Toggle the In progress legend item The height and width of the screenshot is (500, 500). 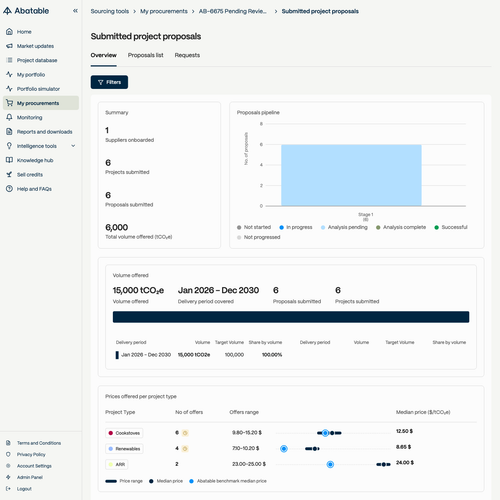pos(296,227)
